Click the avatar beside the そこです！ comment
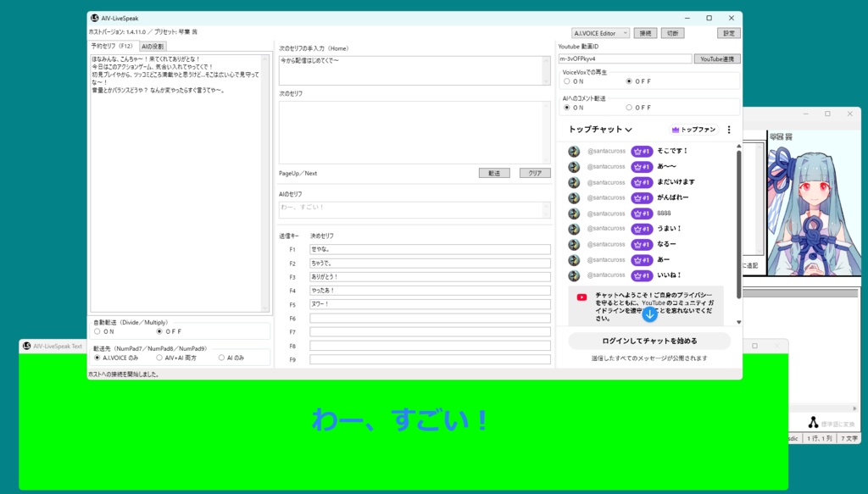 [574, 151]
